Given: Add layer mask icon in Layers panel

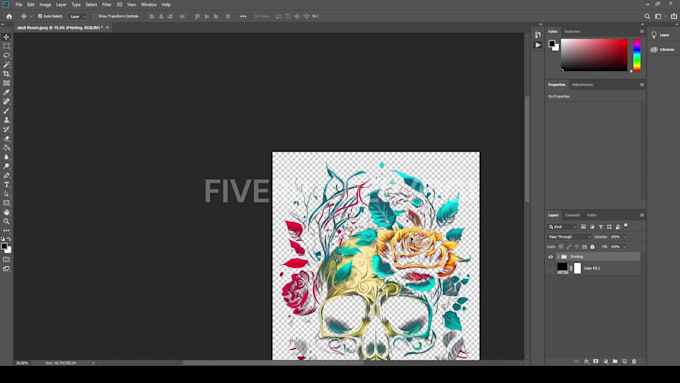Looking at the screenshot, I should point(596,361).
